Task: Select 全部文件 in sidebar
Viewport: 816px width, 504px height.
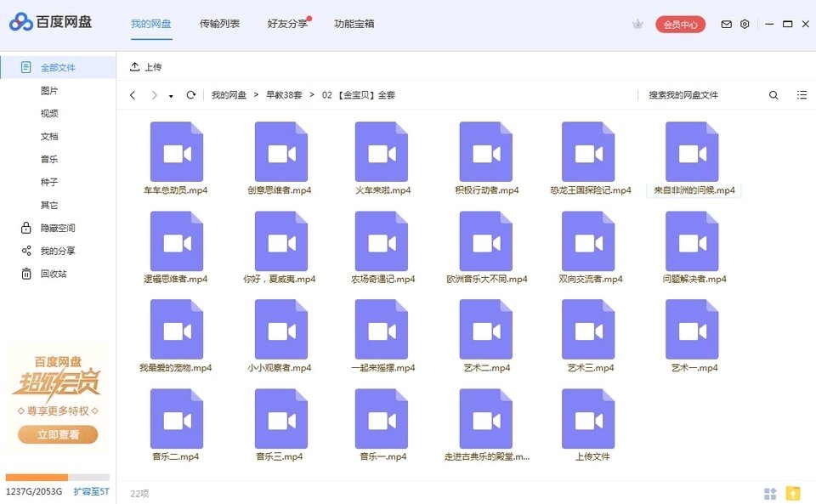Action: tap(58, 68)
